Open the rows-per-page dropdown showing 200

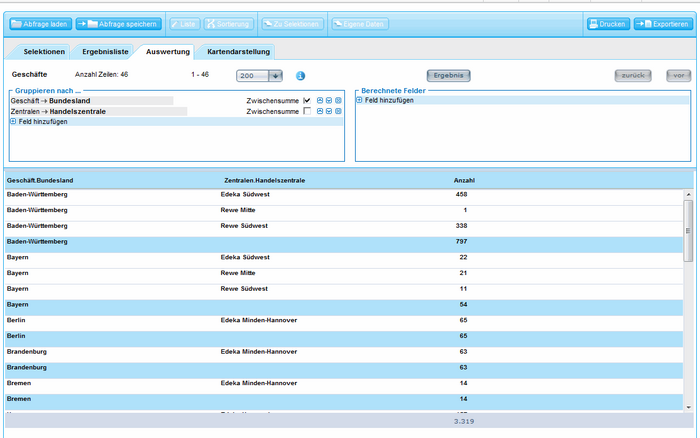point(276,75)
